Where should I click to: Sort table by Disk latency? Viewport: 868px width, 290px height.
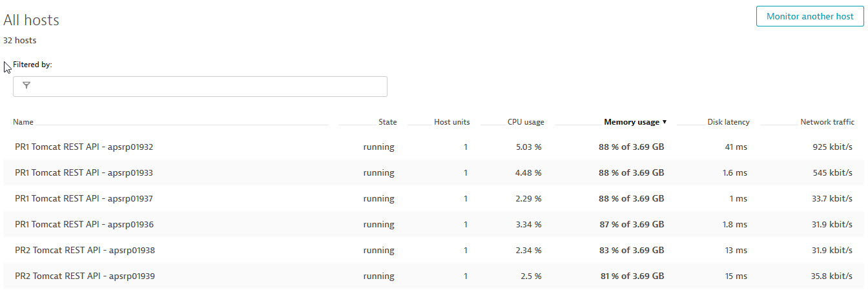728,122
